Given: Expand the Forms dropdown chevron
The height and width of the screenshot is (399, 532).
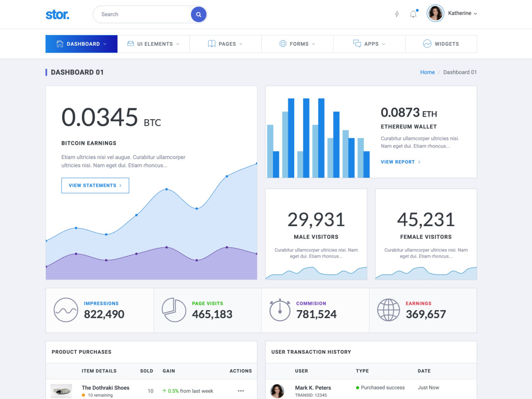Looking at the screenshot, I should click(313, 44).
